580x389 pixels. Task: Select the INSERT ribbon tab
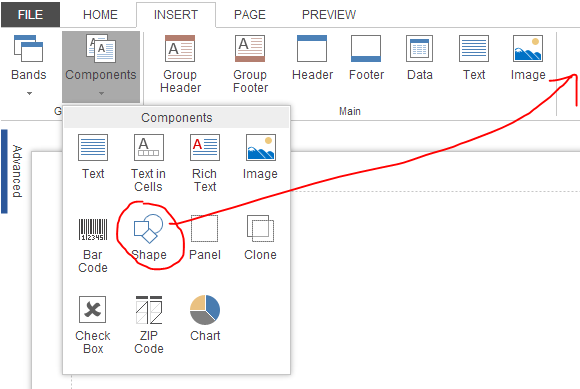[176, 14]
